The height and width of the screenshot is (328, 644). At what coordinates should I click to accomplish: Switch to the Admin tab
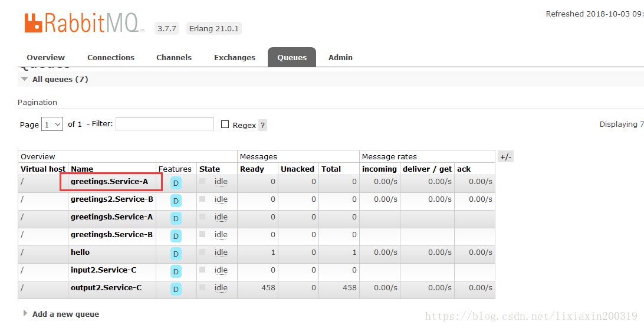[x=340, y=58]
